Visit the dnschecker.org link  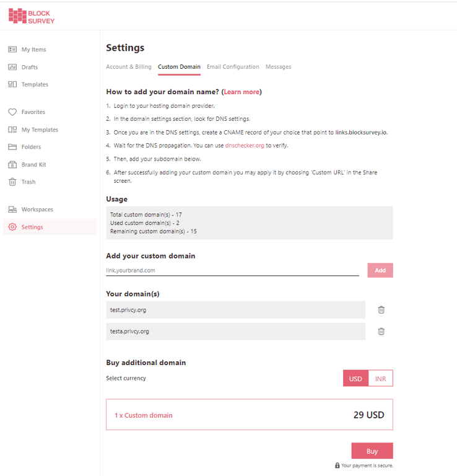click(x=245, y=145)
